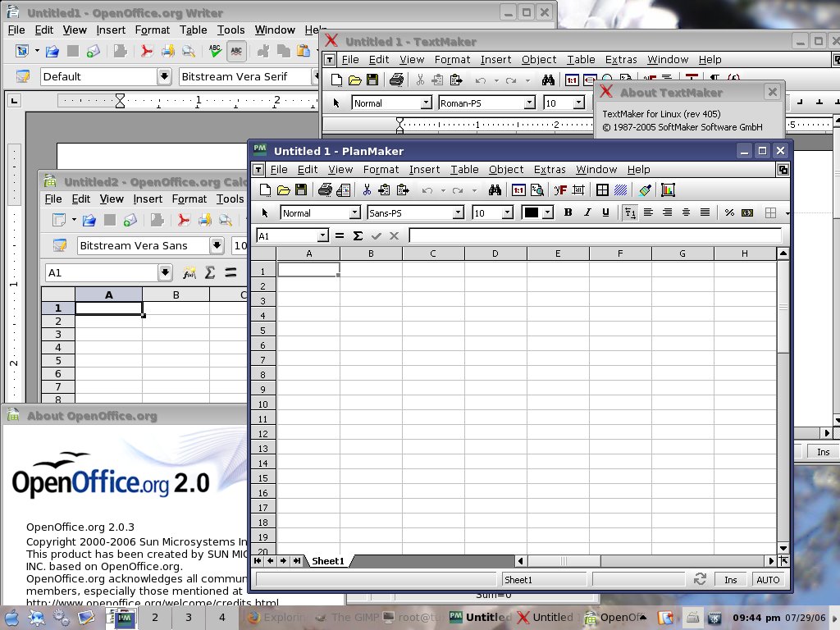
Task: Open Tools menu in OpenOffice Writer
Action: (231, 30)
